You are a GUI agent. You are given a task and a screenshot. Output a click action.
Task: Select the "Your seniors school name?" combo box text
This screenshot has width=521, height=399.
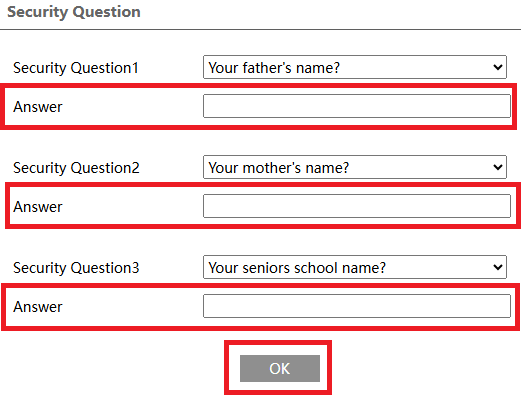pyautogui.click(x=297, y=268)
